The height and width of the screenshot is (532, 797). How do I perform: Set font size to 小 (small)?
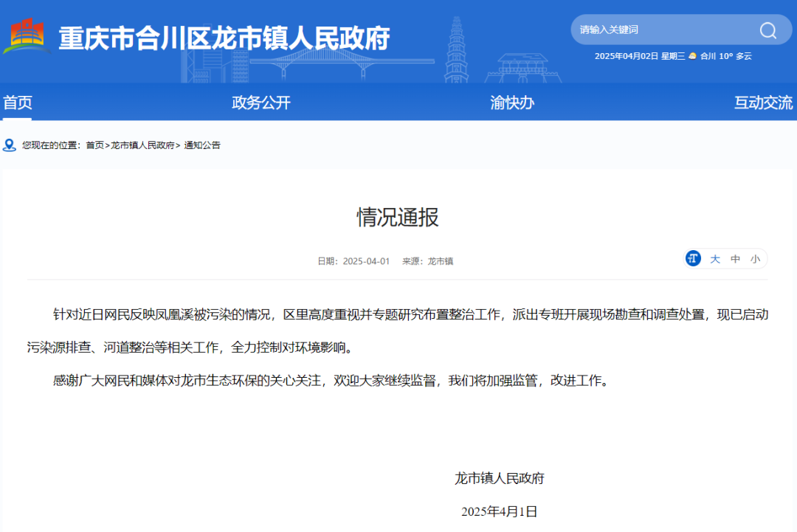click(756, 259)
